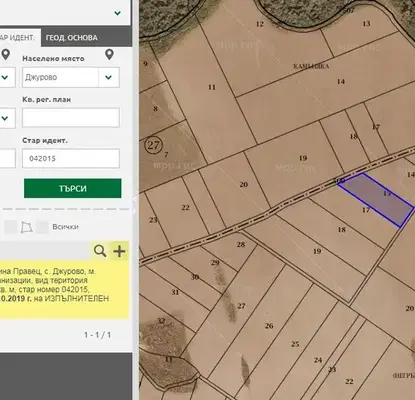Open the dropdown left of Кв. рег. план
Screen dimensions: 415x400
pyautogui.click(x=6, y=118)
